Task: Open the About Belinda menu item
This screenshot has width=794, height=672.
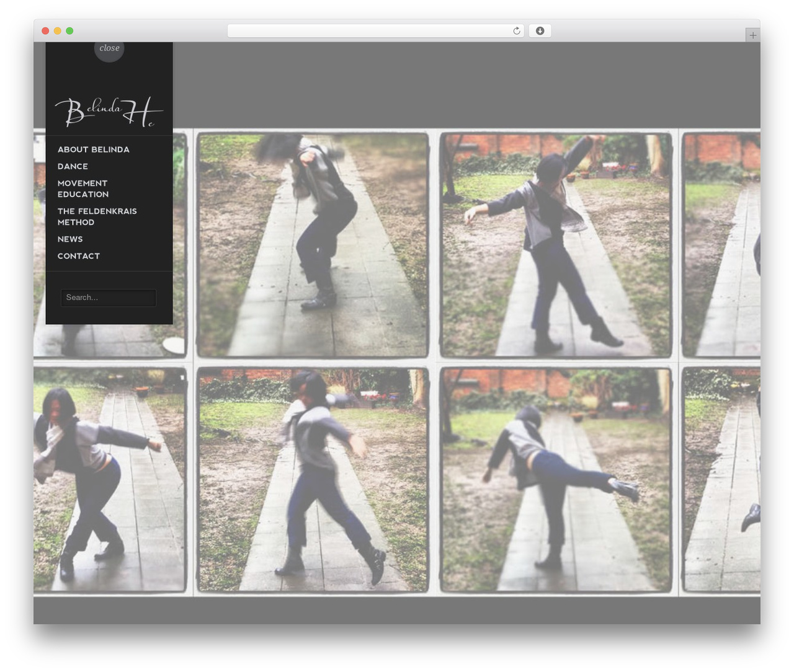Action: [94, 149]
